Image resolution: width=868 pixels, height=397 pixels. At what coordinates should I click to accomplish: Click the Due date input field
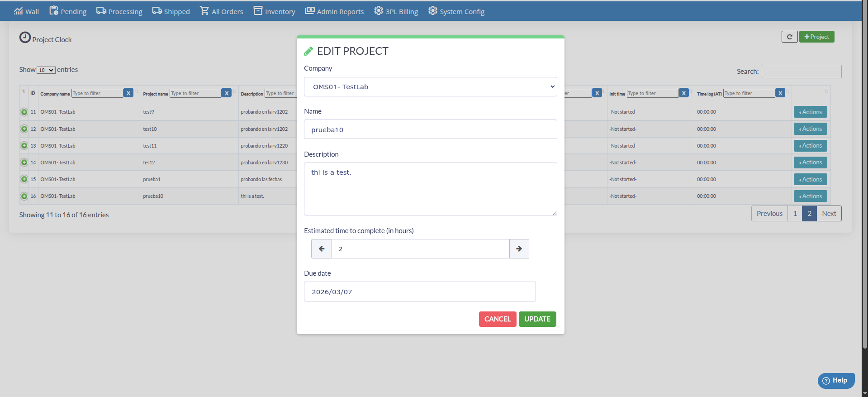(419, 292)
